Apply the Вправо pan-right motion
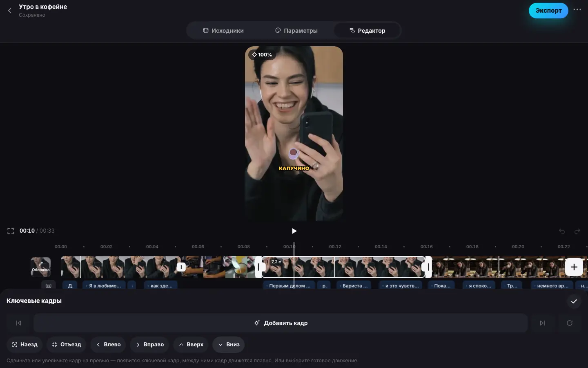 (x=150, y=345)
